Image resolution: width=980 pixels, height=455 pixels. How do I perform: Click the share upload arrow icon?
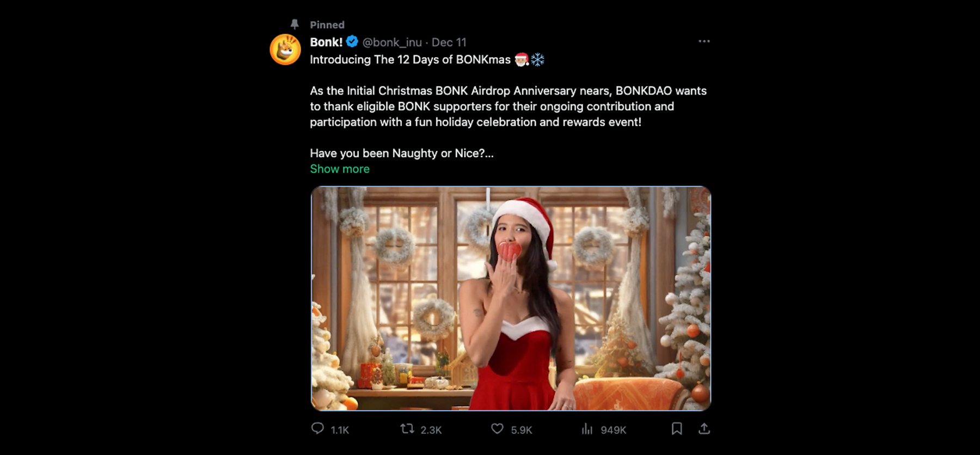(x=704, y=429)
